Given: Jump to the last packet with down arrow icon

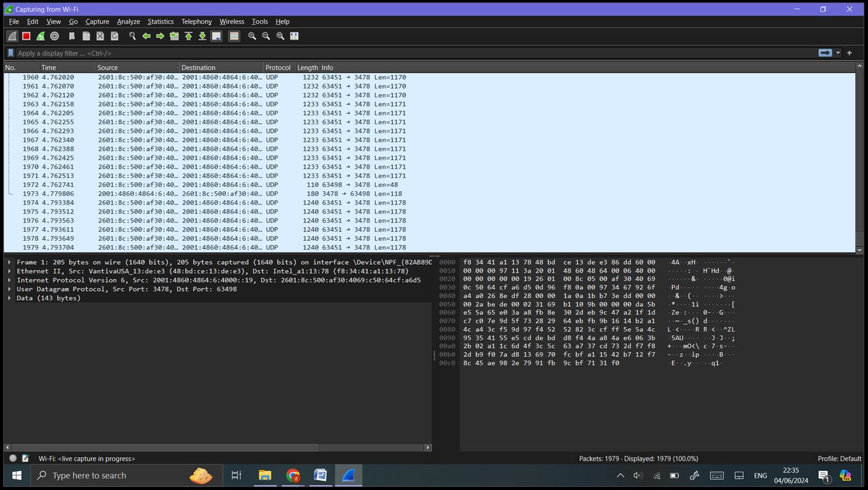Looking at the screenshot, I should coord(202,36).
